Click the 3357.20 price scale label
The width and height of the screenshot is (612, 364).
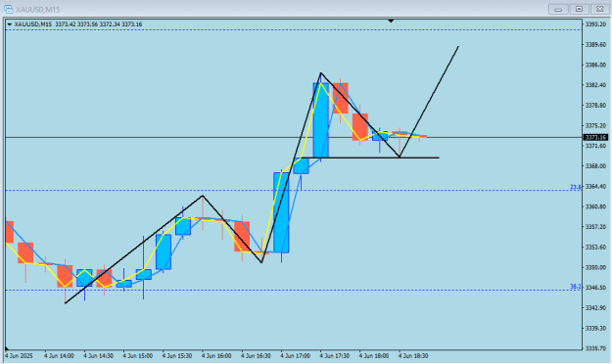pyautogui.click(x=595, y=227)
